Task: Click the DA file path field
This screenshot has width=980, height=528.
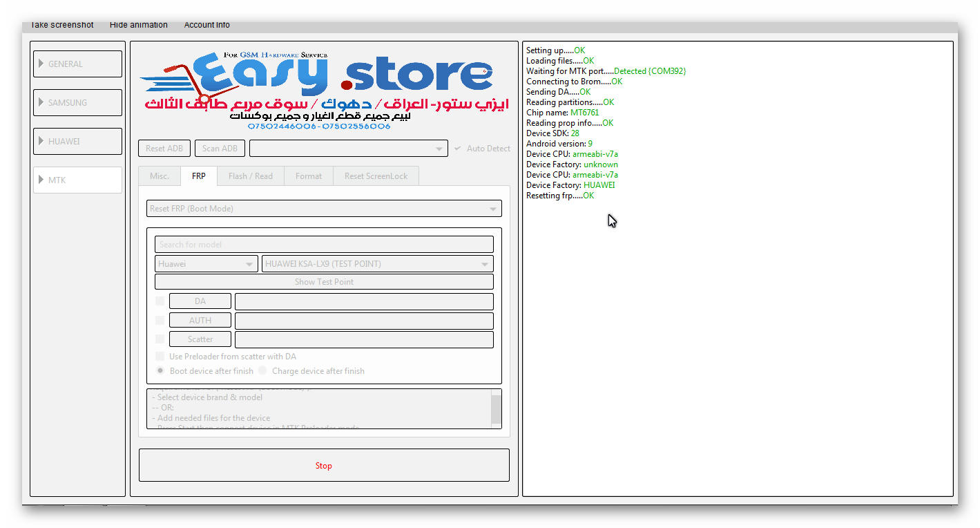Action: coord(364,301)
